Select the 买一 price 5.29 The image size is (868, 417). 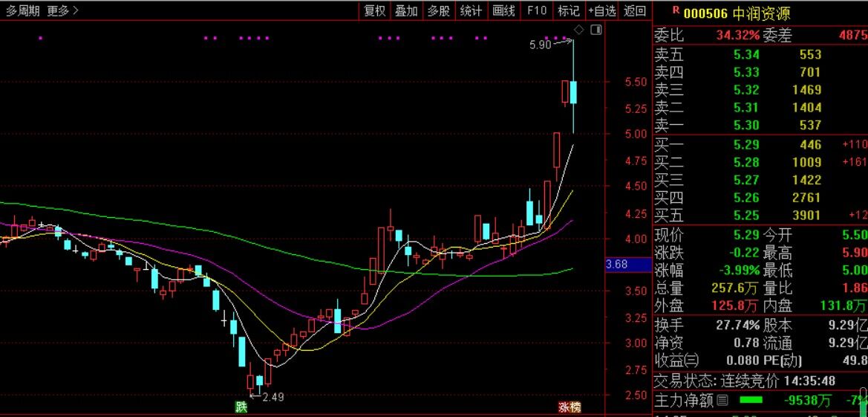[746, 145]
